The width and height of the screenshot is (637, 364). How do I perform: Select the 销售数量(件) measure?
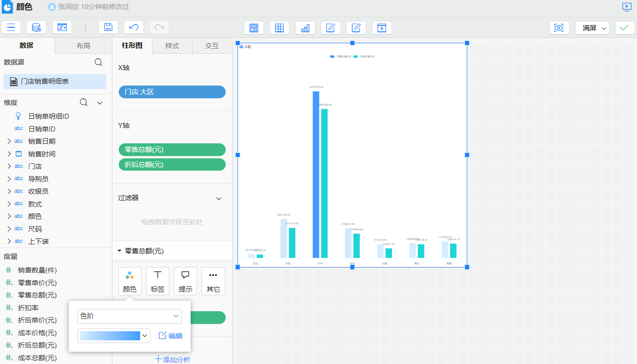click(37, 270)
